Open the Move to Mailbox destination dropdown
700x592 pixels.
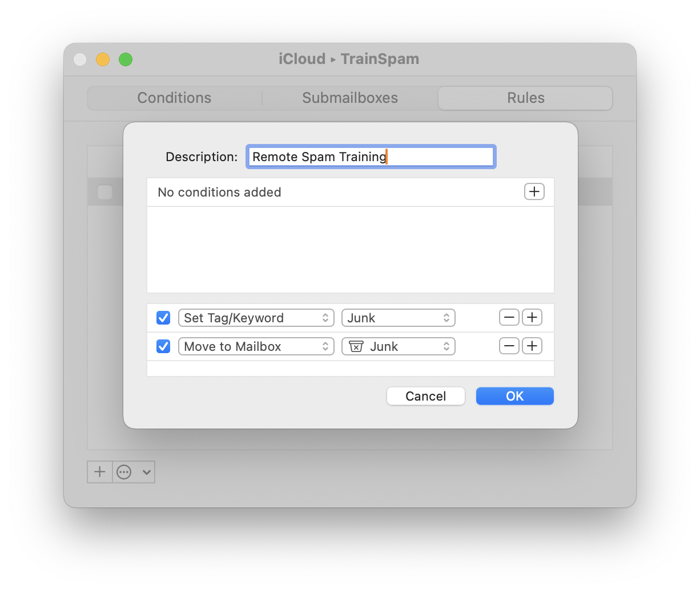point(398,346)
